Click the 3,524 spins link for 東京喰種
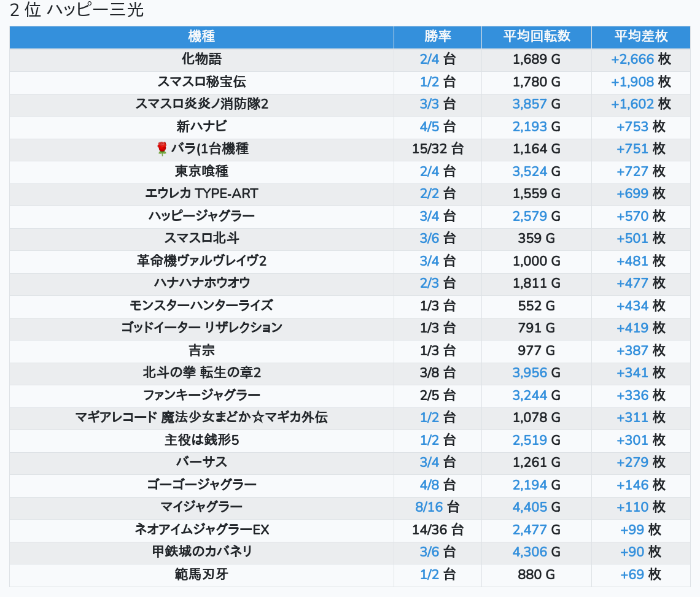 529,172
